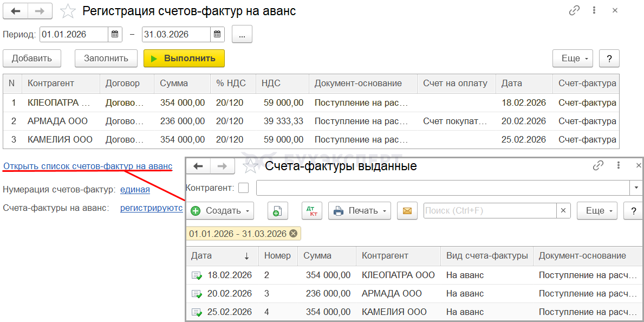Screen dimensions: 644x322
Task: Send the invoice by email envelope icon
Action: click(407, 211)
